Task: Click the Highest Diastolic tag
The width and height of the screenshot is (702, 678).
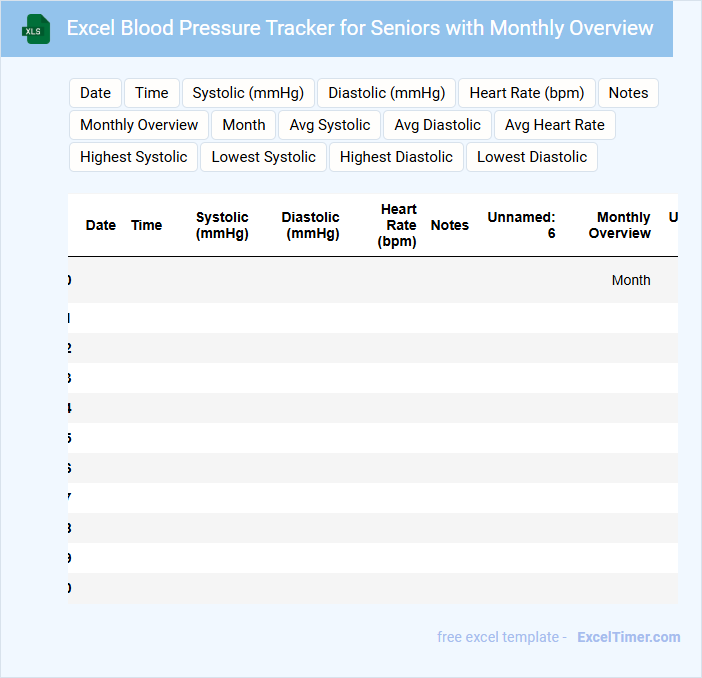Action: coord(397,157)
